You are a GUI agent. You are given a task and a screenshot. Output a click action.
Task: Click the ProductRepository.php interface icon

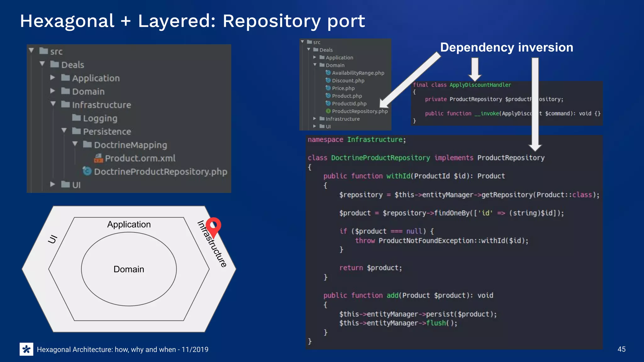pos(328,111)
